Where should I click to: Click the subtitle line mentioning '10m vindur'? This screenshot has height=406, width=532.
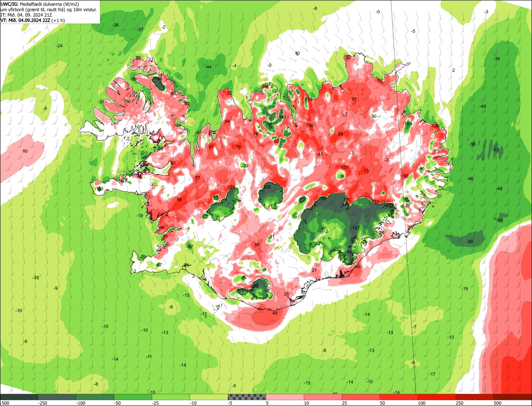(49, 9)
